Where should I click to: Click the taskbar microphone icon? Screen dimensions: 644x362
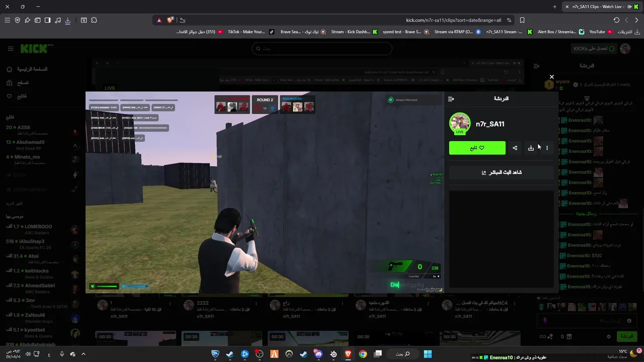coord(62,354)
